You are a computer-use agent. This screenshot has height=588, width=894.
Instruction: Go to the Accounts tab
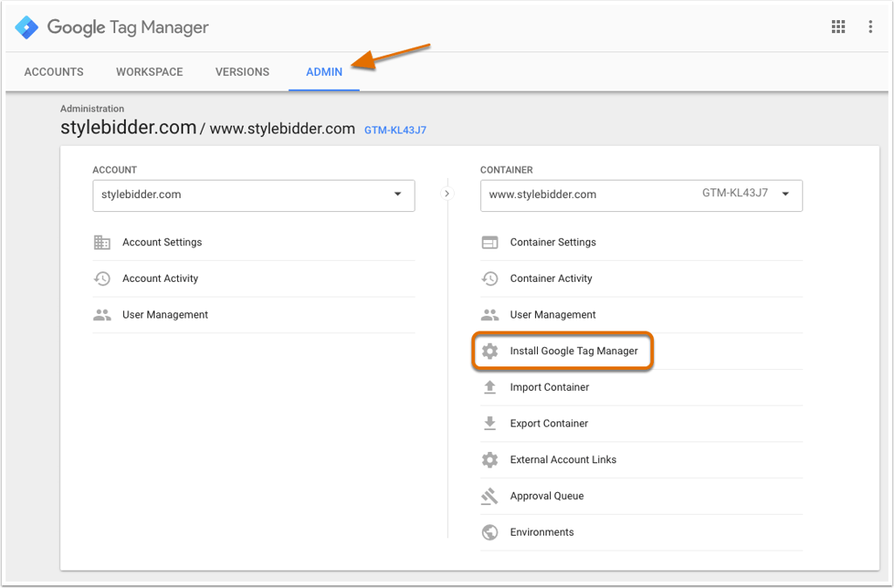[53, 72]
